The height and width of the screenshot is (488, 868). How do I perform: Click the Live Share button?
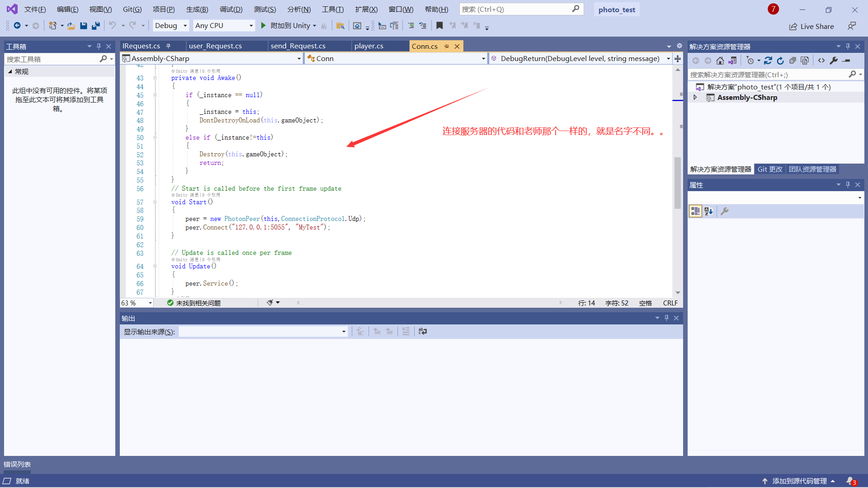tap(811, 27)
